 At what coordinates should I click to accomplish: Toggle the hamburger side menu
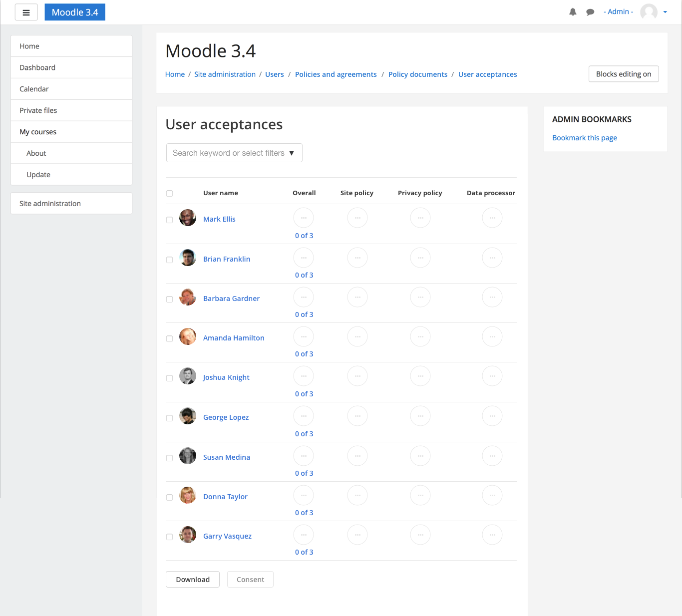(x=26, y=12)
